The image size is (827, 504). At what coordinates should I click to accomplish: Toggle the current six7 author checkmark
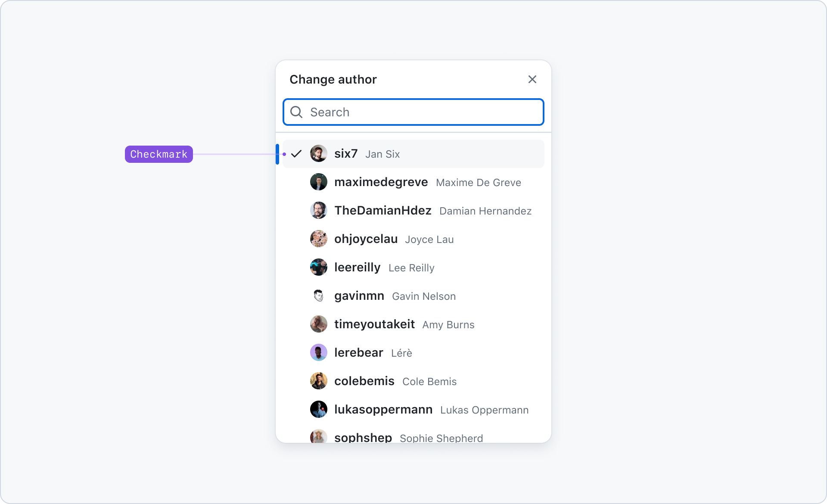tap(297, 154)
